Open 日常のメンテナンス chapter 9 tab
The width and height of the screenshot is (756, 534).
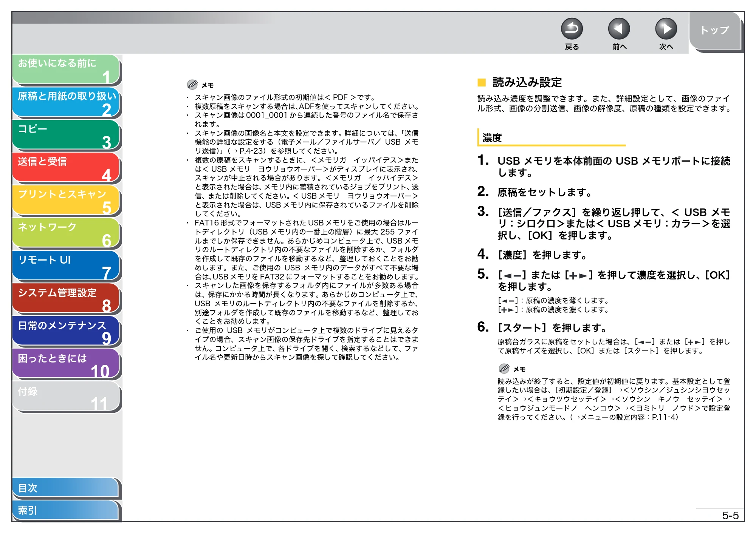click(66, 332)
